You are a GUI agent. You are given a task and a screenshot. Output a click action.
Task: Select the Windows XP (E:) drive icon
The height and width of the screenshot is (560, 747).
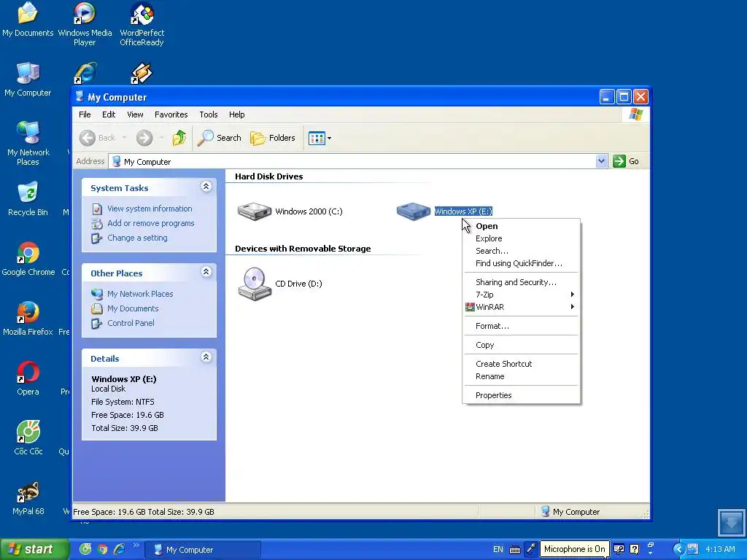(413, 211)
